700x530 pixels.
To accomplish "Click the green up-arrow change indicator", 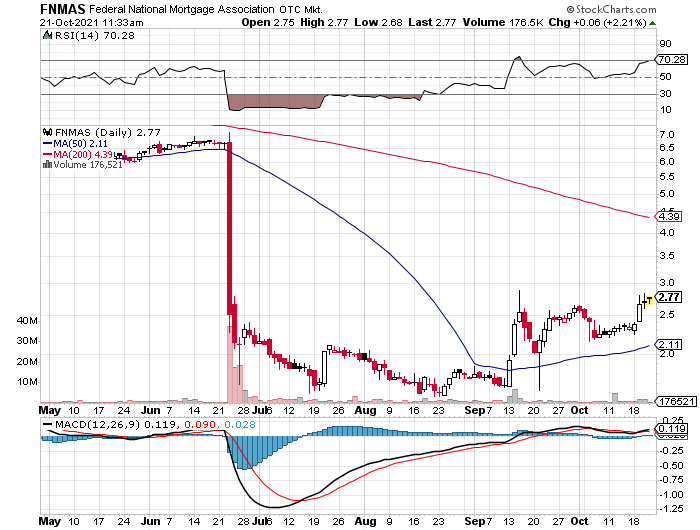I will coord(653,23).
